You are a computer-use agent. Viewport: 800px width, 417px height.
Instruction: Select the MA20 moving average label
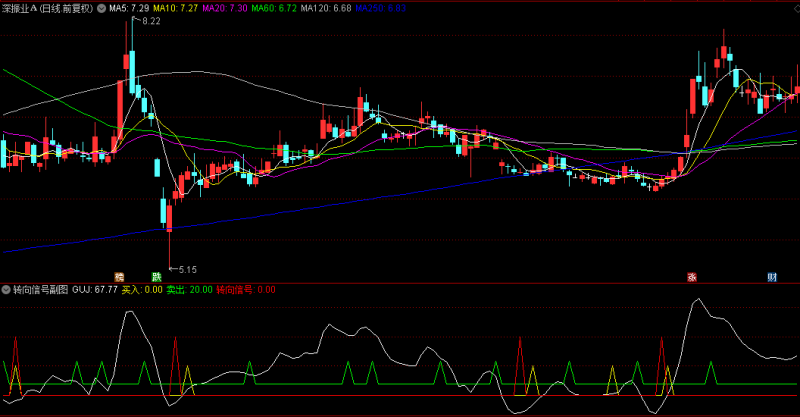[225, 8]
